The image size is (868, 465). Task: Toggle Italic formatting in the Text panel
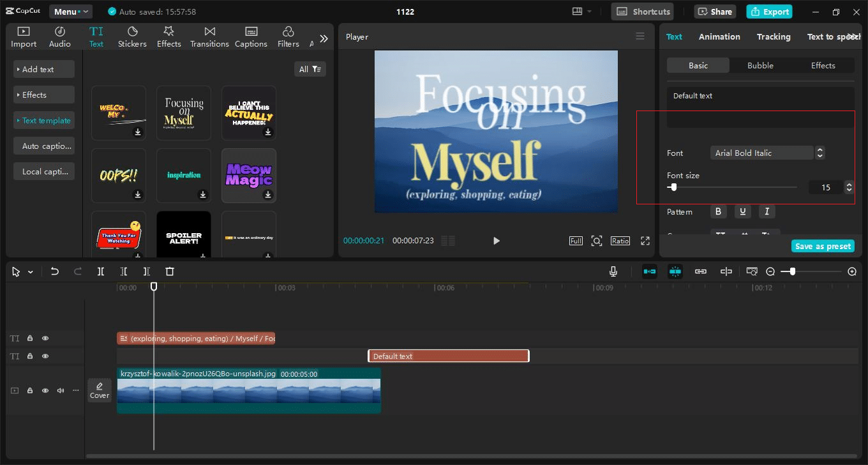pos(767,211)
